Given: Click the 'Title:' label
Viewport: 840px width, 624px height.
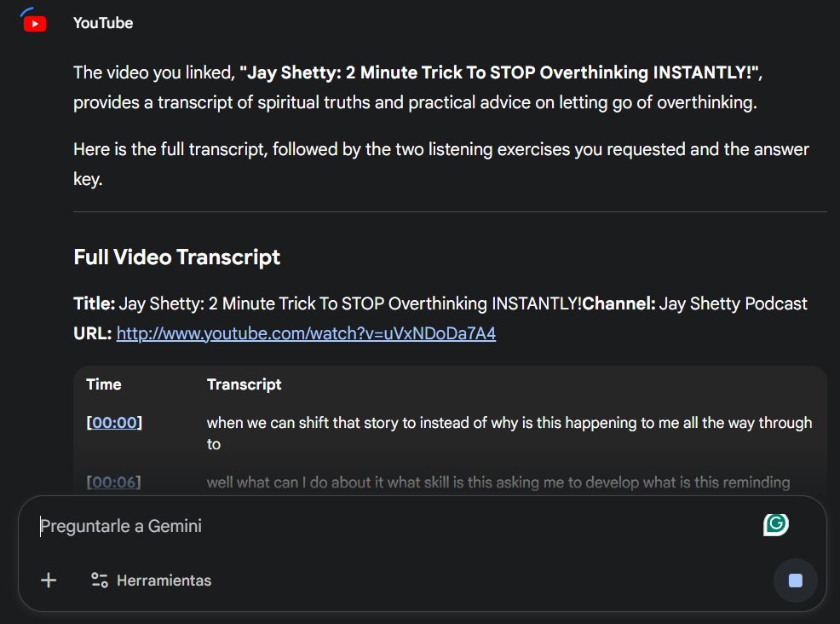Looking at the screenshot, I should (x=95, y=303).
